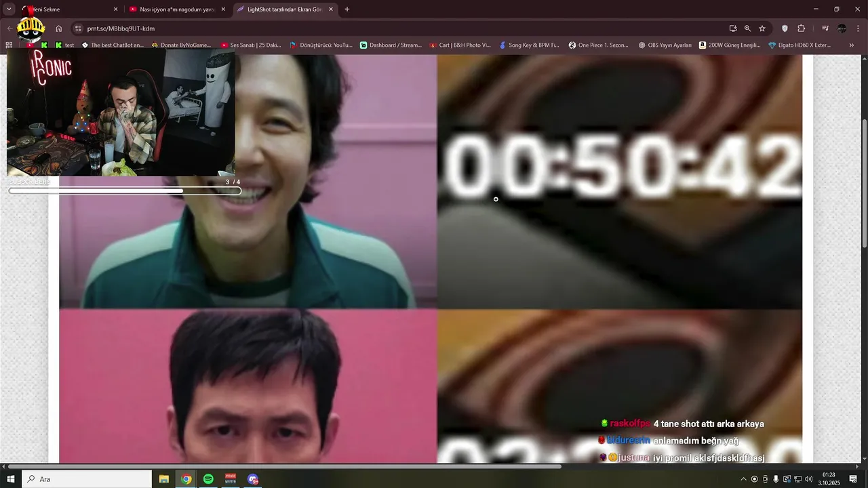
Task: Open the Chrome tab search dropdown arrow
Action: 9,9
